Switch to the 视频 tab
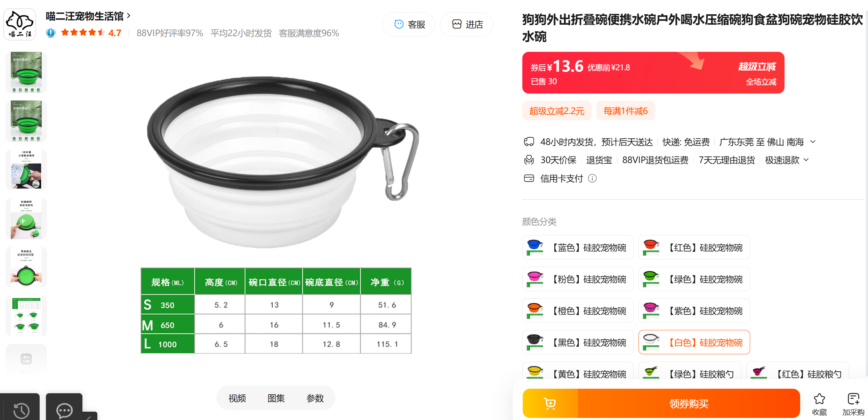 [x=237, y=398]
